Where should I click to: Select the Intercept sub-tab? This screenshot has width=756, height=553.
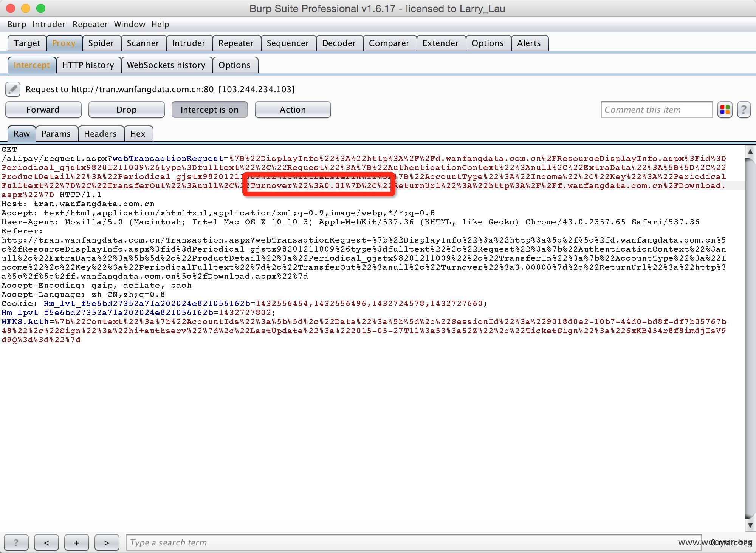click(32, 65)
